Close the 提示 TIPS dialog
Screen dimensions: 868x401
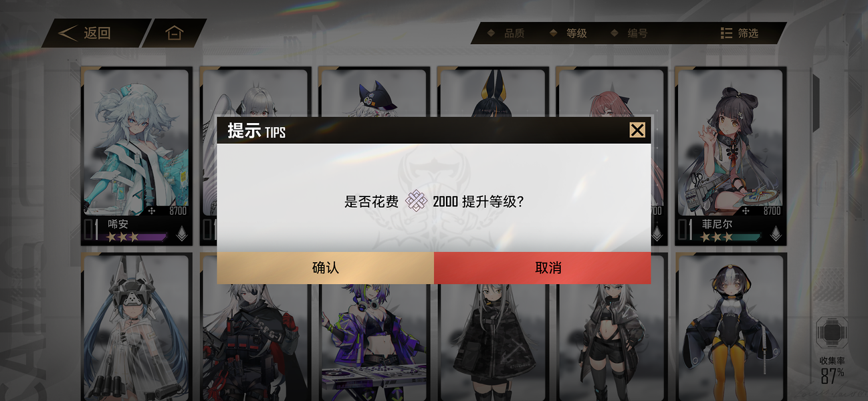click(x=637, y=130)
